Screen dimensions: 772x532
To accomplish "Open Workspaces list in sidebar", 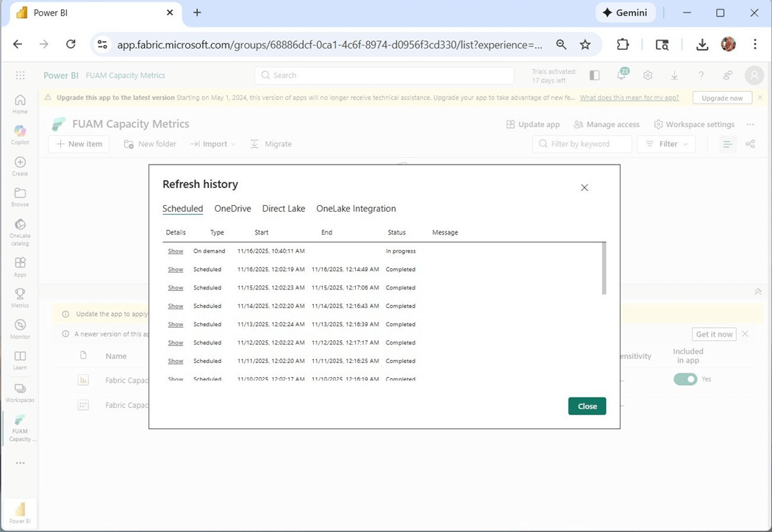I will [x=20, y=392].
